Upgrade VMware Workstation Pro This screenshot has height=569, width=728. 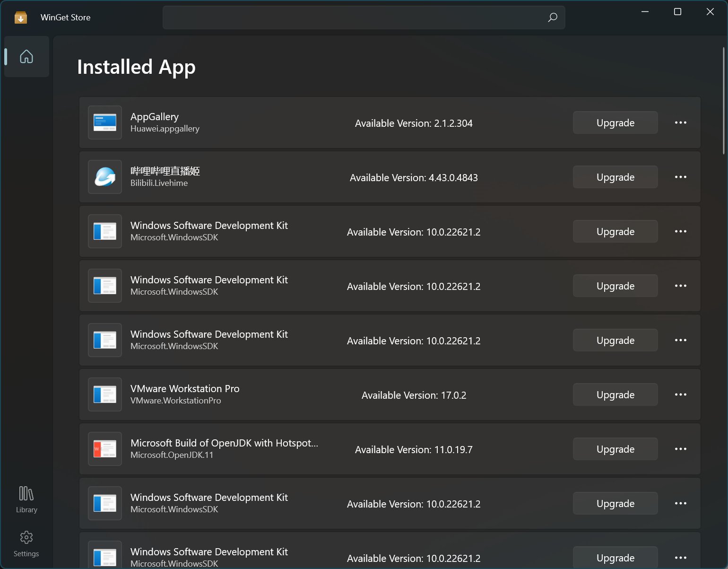(x=615, y=394)
